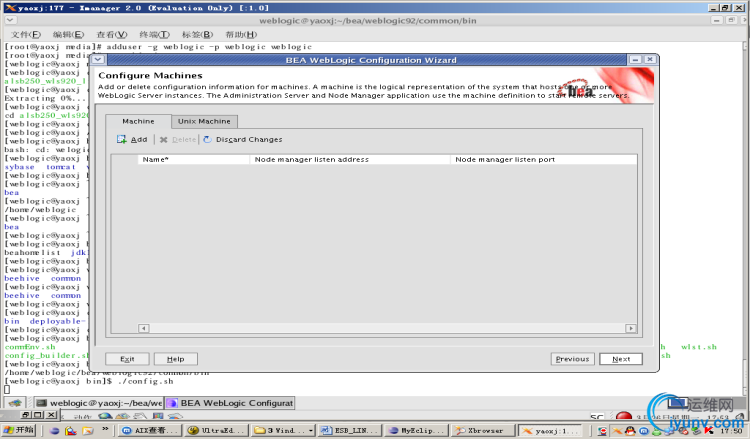Click the ./config.sh command line in terminal
Viewport: 750px width, 439px height.
(145, 381)
